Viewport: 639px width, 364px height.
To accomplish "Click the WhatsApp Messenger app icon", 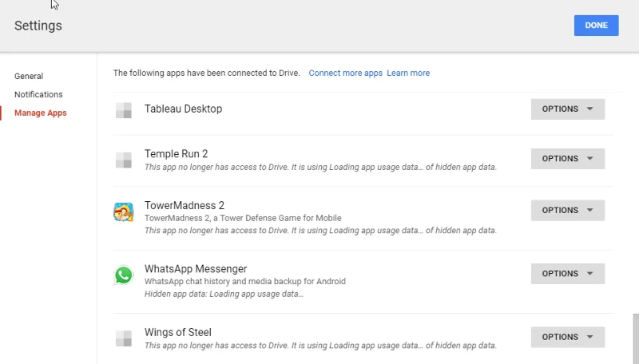I will point(123,275).
